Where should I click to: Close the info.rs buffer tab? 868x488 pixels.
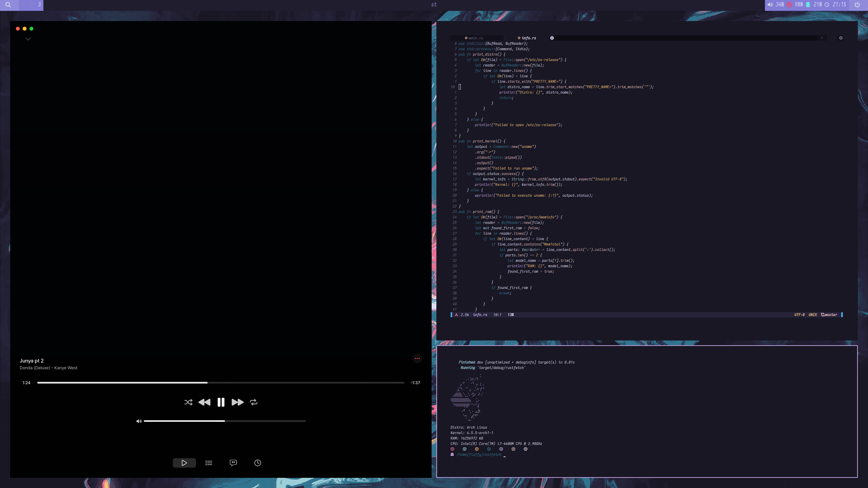(x=552, y=38)
